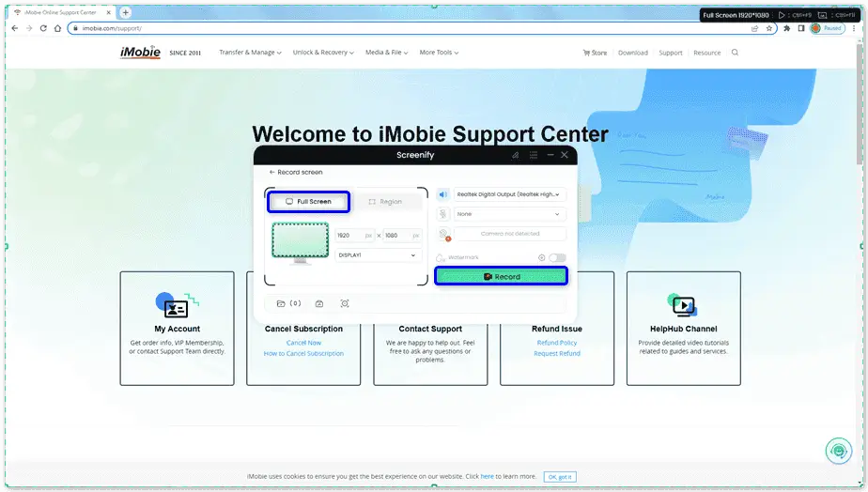Open the Download link in header
This screenshot has width=868, height=492.
(633, 53)
